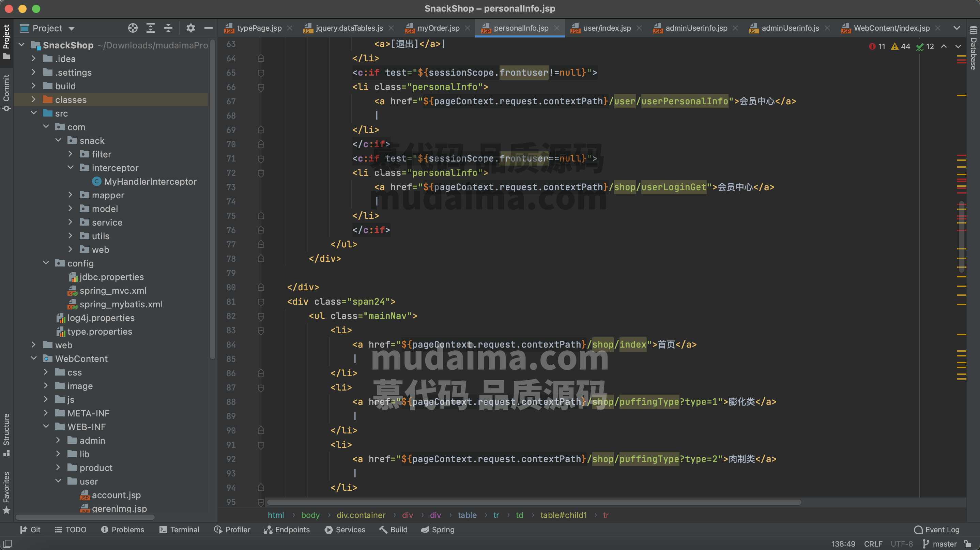This screenshot has width=980, height=550.
Task: Click the Collapse All icon in Project panel
Action: tap(169, 28)
